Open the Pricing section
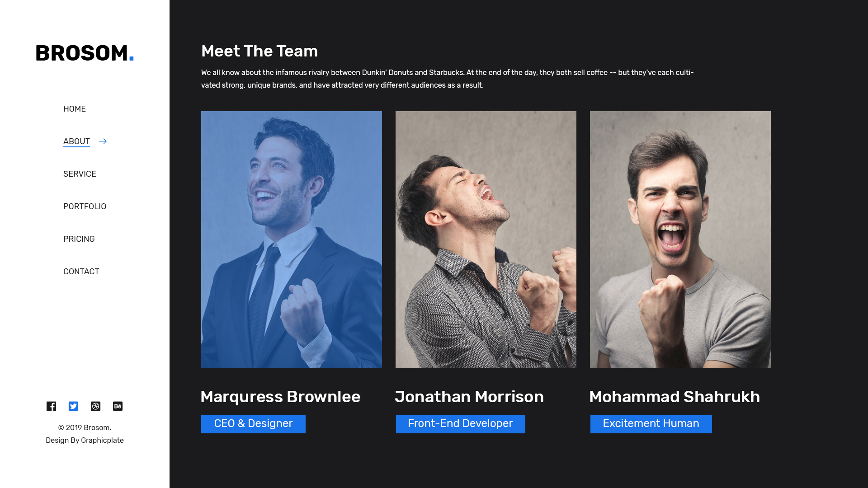868x488 pixels. pos(79,239)
